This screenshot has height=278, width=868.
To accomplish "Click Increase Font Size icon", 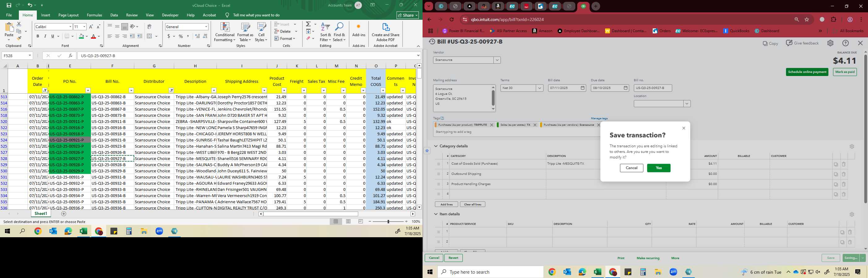I will 91,27.
